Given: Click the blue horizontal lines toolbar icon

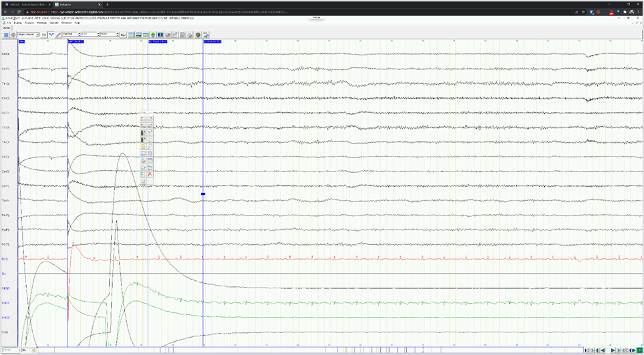Looking at the screenshot, I should click(x=6, y=35).
